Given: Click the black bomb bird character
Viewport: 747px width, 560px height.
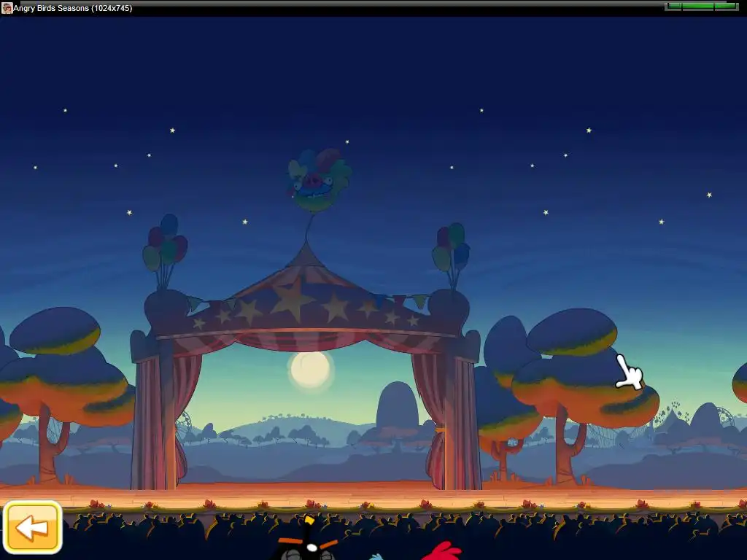Looking at the screenshot, I should [307, 538].
